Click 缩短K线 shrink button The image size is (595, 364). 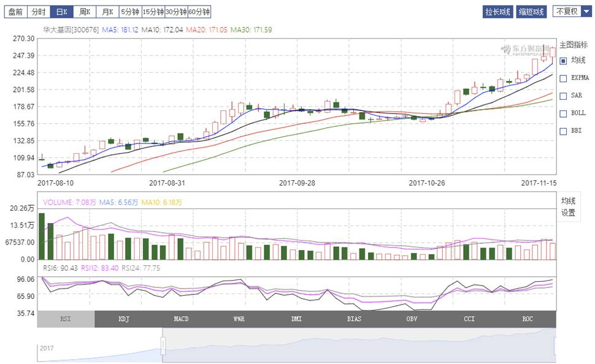coord(531,12)
